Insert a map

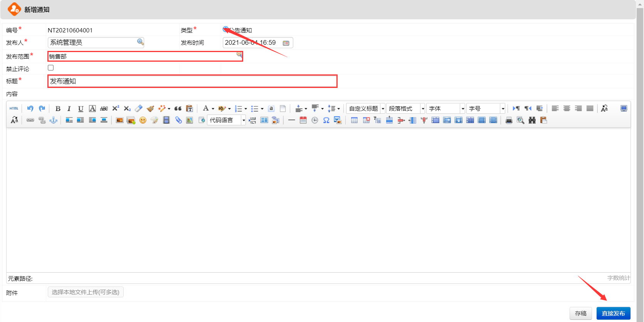coord(189,120)
